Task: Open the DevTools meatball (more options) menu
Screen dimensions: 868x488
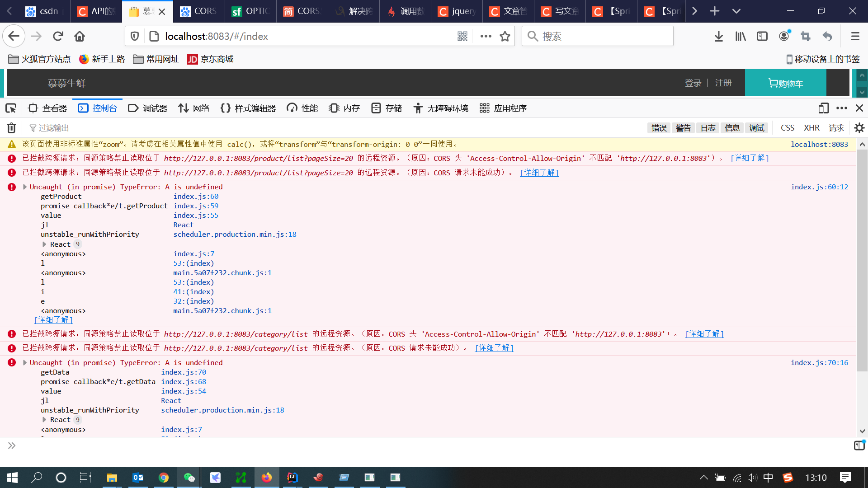Action: pos(841,108)
